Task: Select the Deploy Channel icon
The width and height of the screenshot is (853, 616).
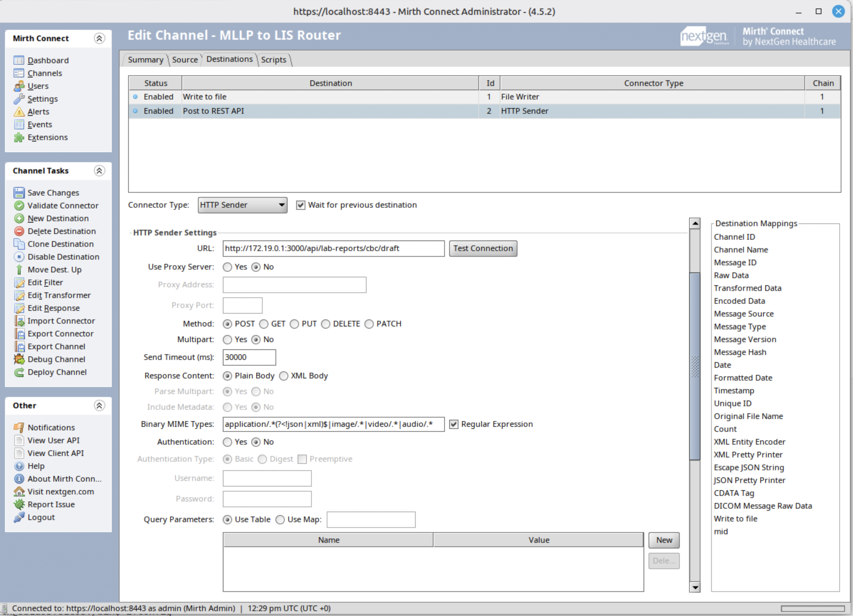Action: point(19,372)
